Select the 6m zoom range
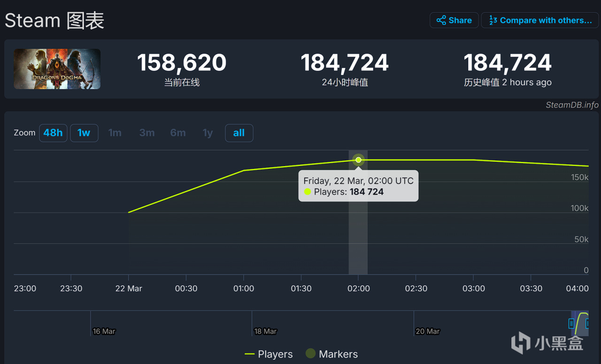This screenshot has height=364, width=601. [178, 133]
